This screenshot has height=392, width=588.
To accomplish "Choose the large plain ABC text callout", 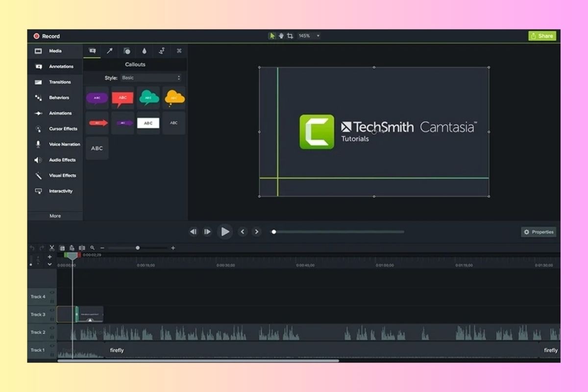I will coord(97,148).
